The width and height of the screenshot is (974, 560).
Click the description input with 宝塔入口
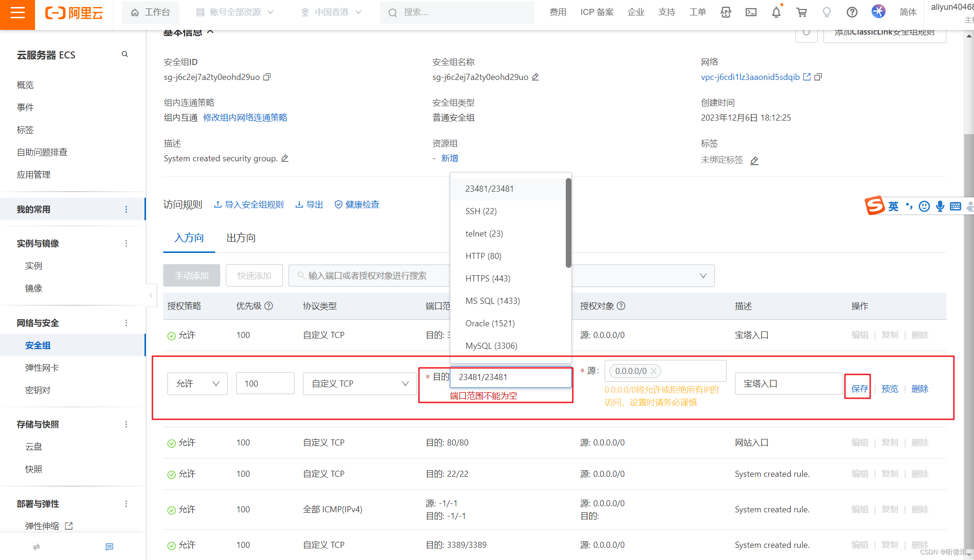coord(788,384)
